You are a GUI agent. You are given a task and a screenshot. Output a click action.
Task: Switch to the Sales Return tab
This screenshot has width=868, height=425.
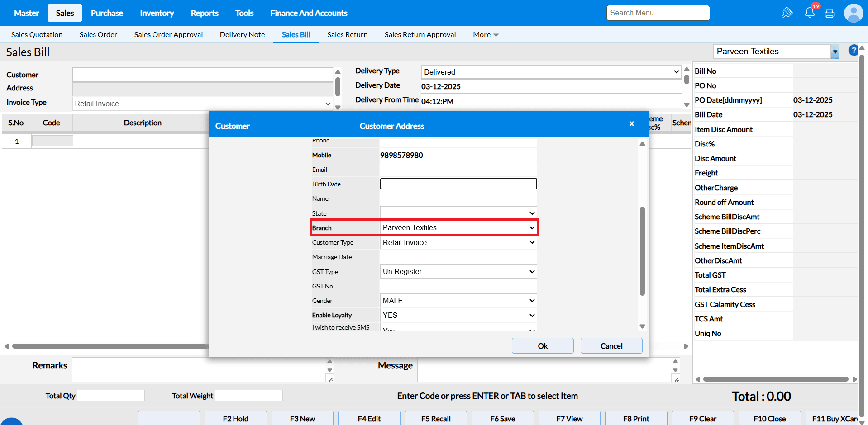click(347, 35)
